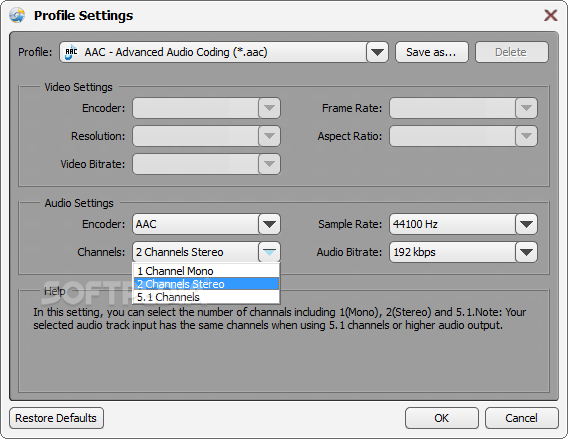Open the Sample Rate dropdown arrow
The width and height of the screenshot is (568, 439).
526,224
